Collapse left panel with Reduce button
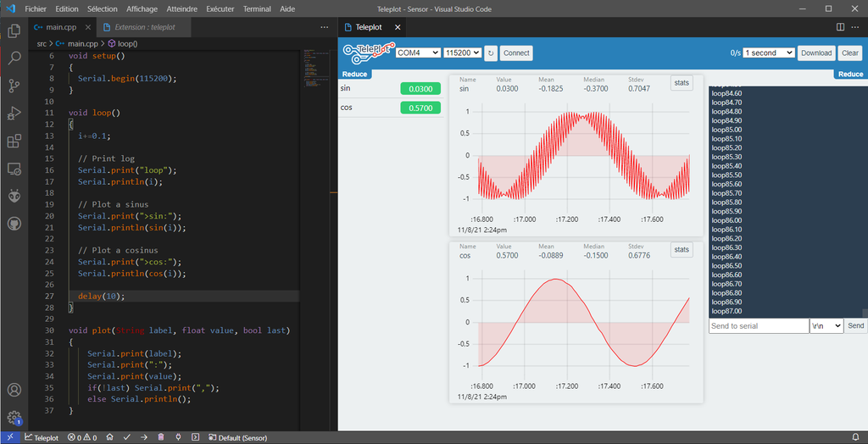The image size is (868, 444). click(x=354, y=75)
